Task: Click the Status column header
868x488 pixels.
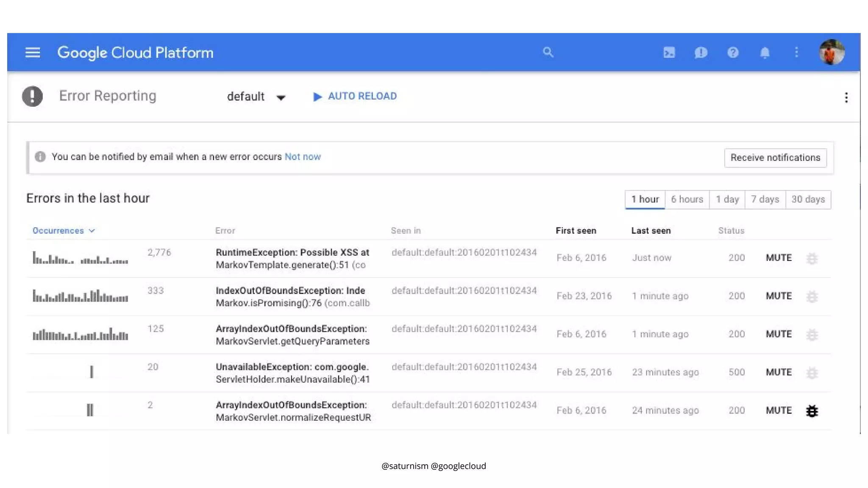Action: coord(731,230)
